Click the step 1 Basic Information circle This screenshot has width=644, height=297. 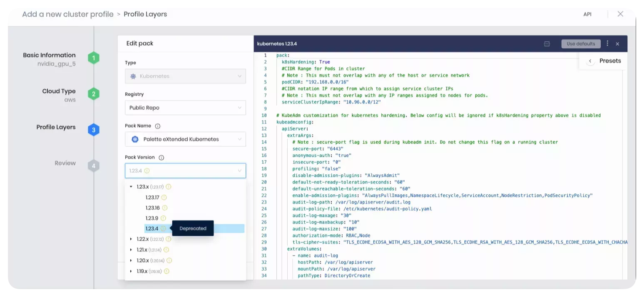[x=94, y=58]
